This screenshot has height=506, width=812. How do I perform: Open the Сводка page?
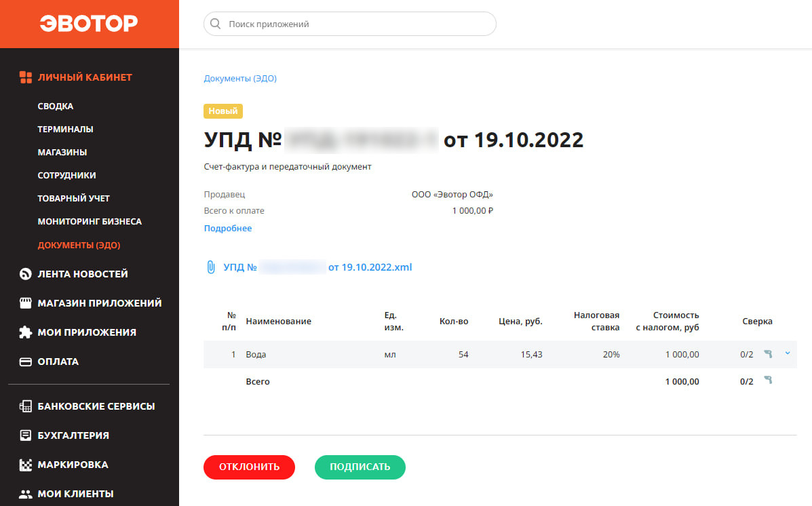[56, 106]
